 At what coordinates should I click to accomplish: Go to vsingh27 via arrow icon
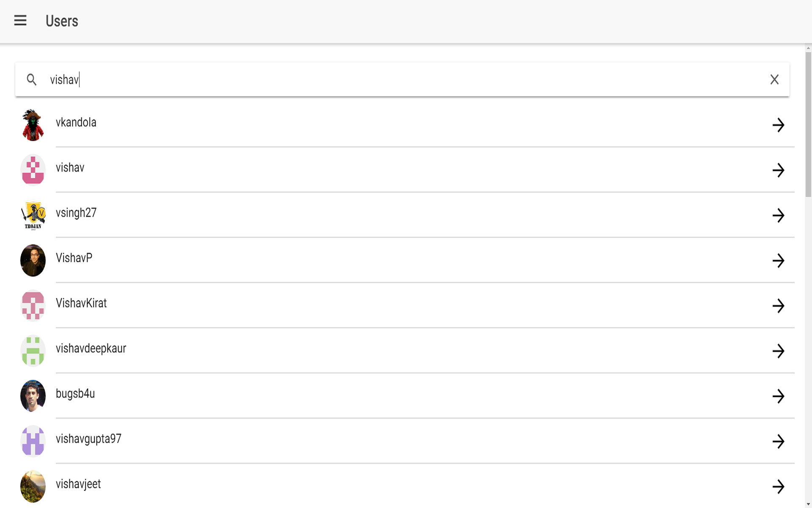(x=778, y=215)
